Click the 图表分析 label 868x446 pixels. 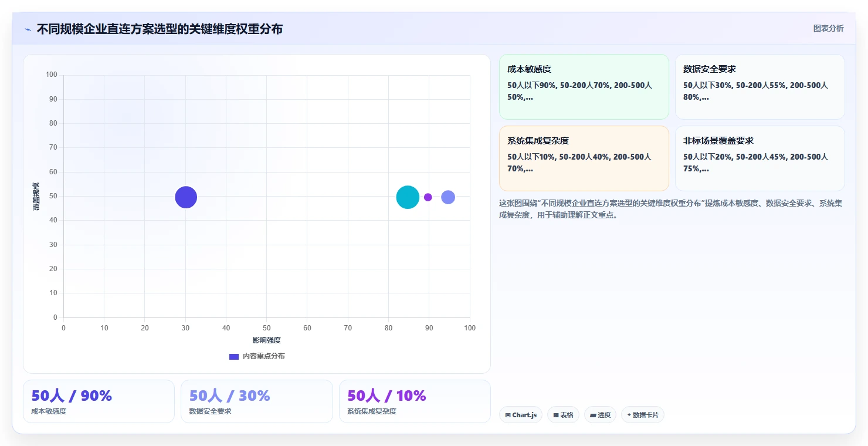828,28
